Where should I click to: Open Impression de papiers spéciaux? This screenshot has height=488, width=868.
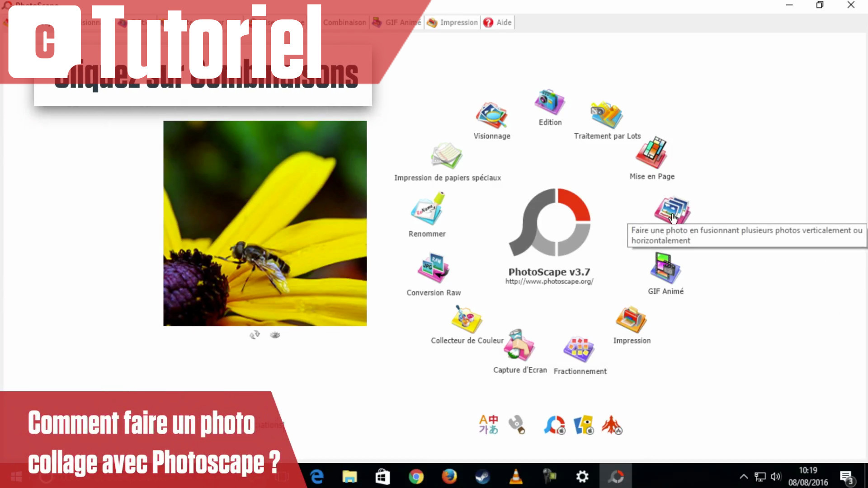447,156
